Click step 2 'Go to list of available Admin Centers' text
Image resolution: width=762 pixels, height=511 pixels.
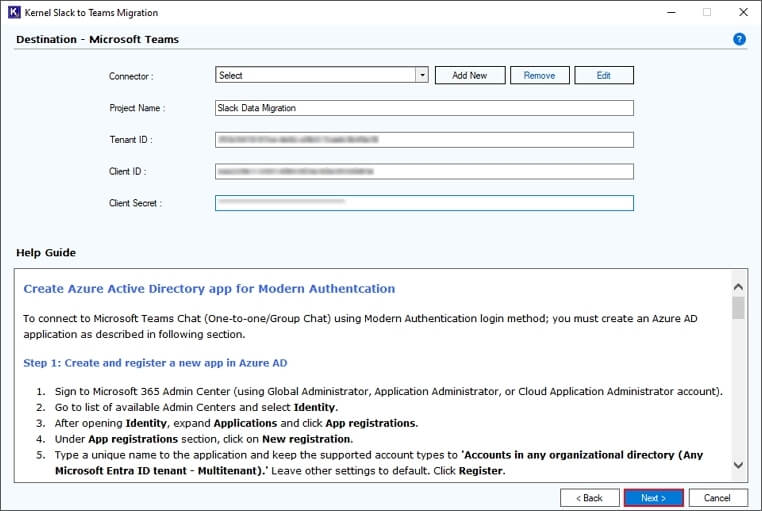[x=196, y=407]
